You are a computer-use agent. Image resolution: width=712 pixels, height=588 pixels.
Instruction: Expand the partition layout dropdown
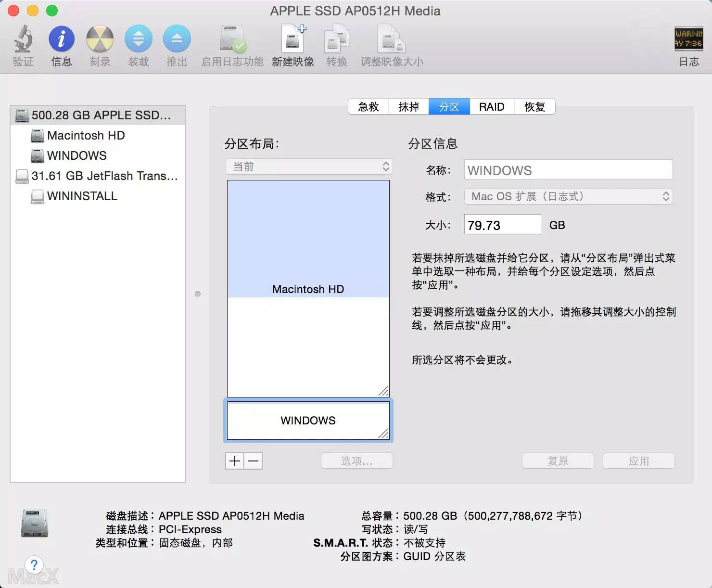click(309, 166)
